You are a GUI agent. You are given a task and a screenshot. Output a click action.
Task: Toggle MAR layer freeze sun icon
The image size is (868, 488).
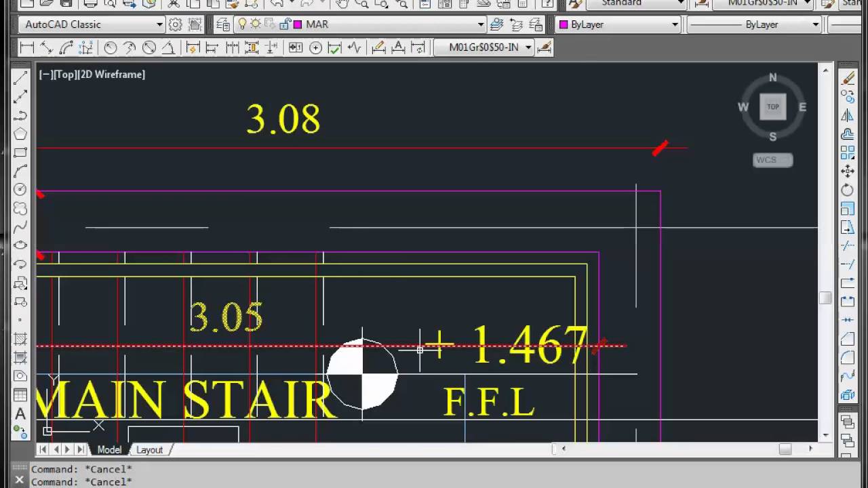click(x=256, y=24)
